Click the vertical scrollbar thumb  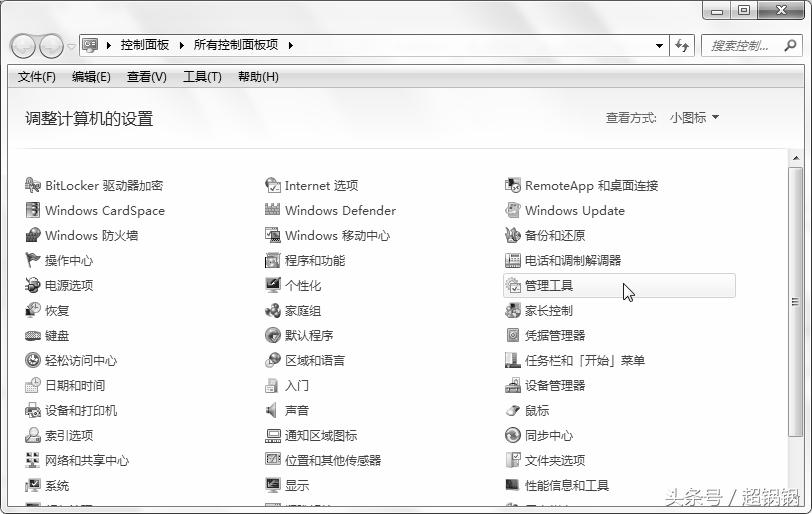(796, 302)
